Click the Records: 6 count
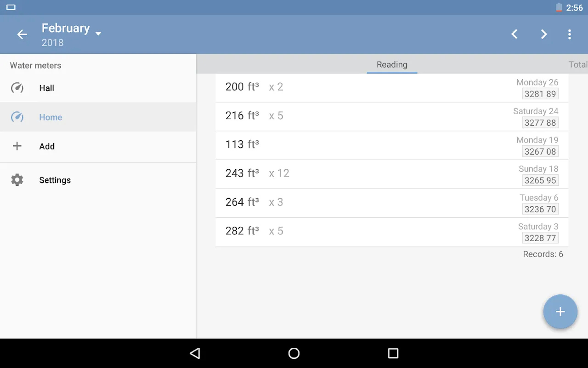The height and width of the screenshot is (368, 588). 543,254
